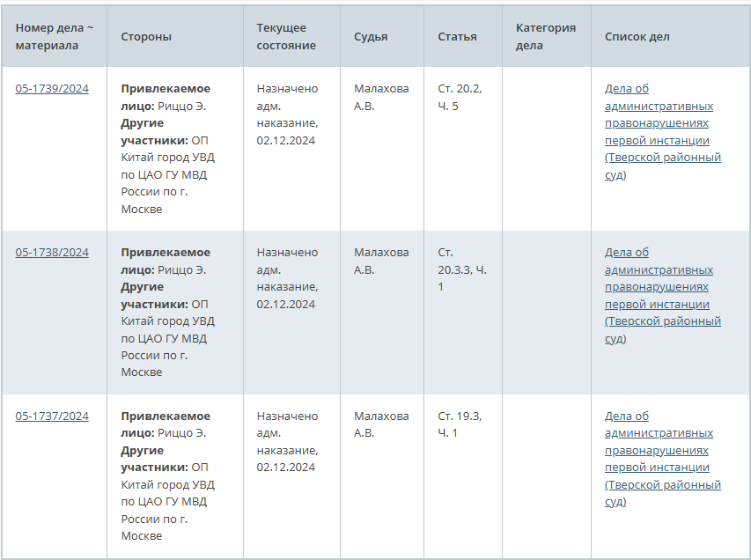The height and width of the screenshot is (560, 751).
Task: Open case link 05-1738/2024
Action: tap(52, 253)
